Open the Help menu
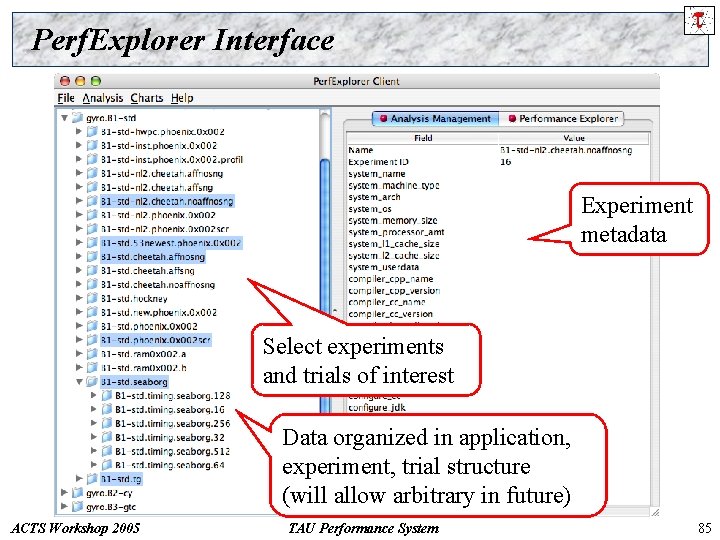The image size is (720, 540). coord(182,98)
